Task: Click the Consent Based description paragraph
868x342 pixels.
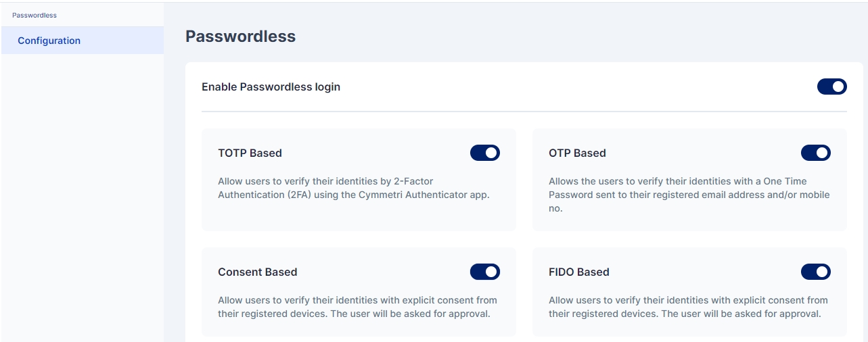Action: pyautogui.click(x=357, y=307)
